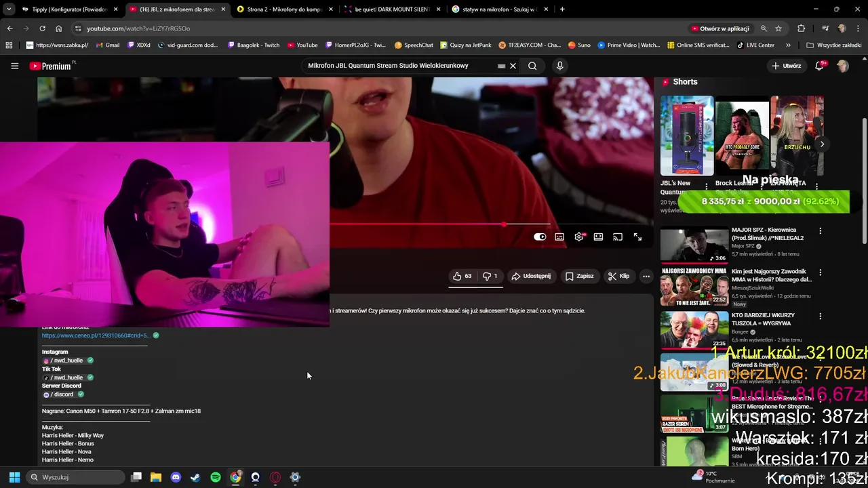Open options for Najgorszy Zawodnik MMA video
This screenshot has height=488, width=868.
click(x=820, y=273)
